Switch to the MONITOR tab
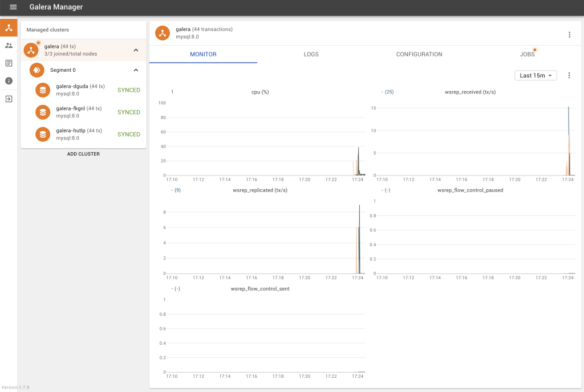The image size is (584, 392). coord(203,54)
